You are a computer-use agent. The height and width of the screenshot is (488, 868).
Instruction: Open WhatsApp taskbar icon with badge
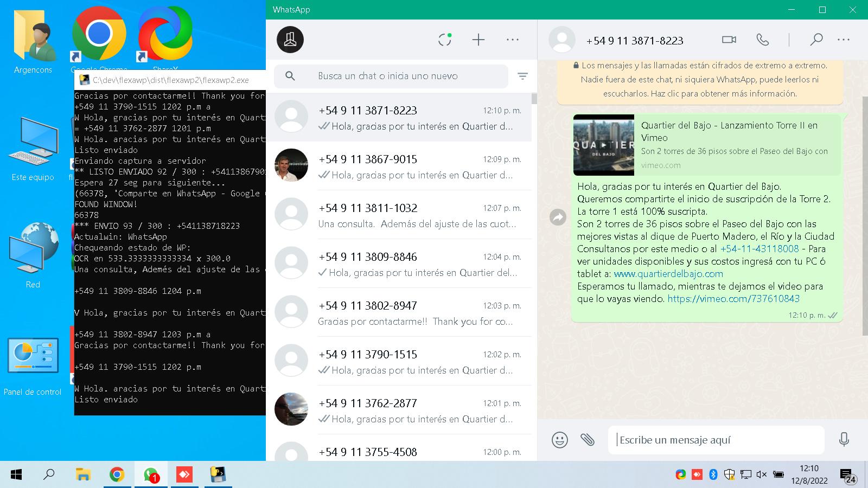point(151,475)
